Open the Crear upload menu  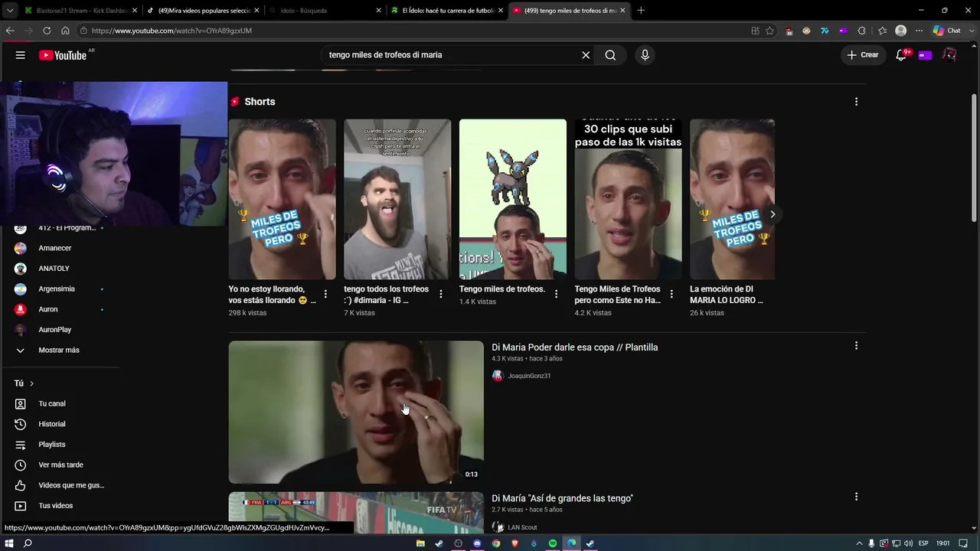[863, 55]
